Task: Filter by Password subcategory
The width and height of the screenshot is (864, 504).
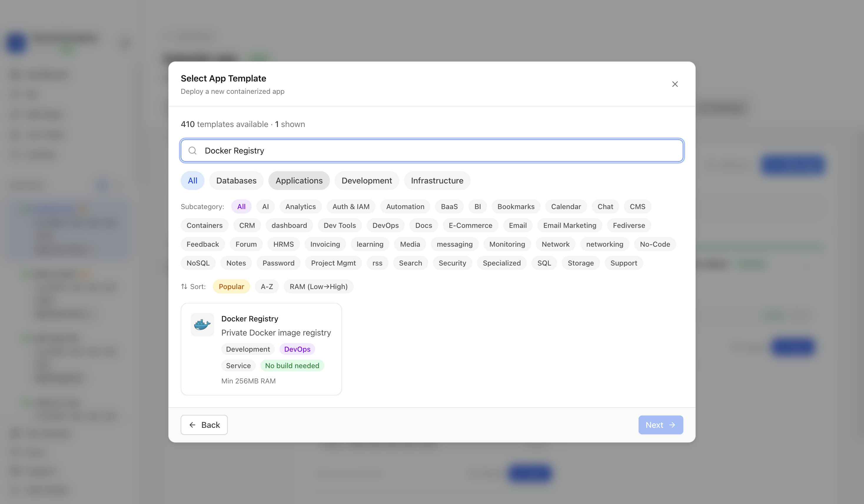Action: coord(278,263)
